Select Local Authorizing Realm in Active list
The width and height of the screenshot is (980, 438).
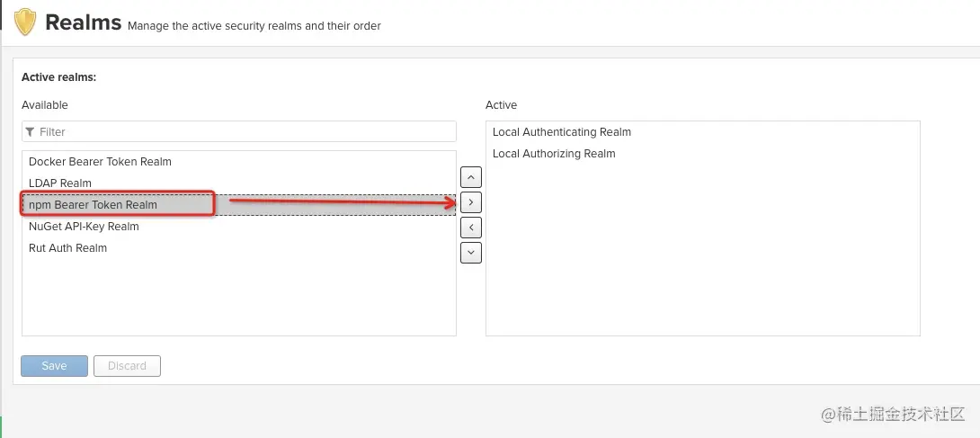(x=702, y=154)
